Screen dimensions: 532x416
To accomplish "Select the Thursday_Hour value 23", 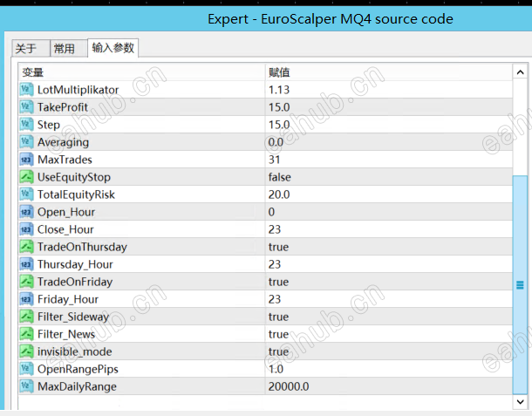I will (275, 264).
